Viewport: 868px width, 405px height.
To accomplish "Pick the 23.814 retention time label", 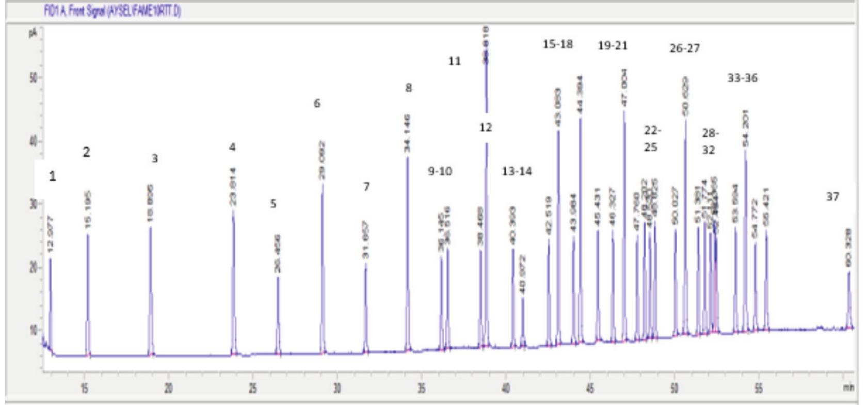I will tap(233, 186).
